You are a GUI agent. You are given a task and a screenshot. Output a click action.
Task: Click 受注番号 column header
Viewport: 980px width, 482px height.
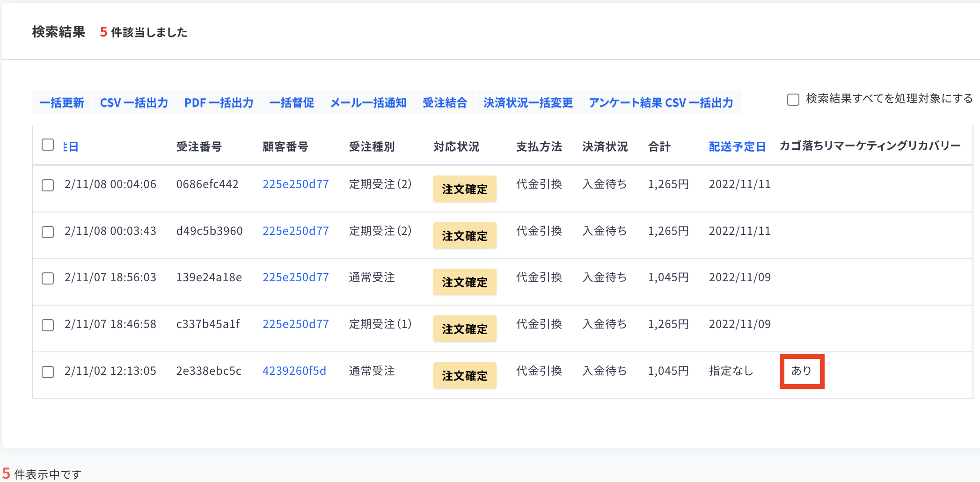(199, 146)
